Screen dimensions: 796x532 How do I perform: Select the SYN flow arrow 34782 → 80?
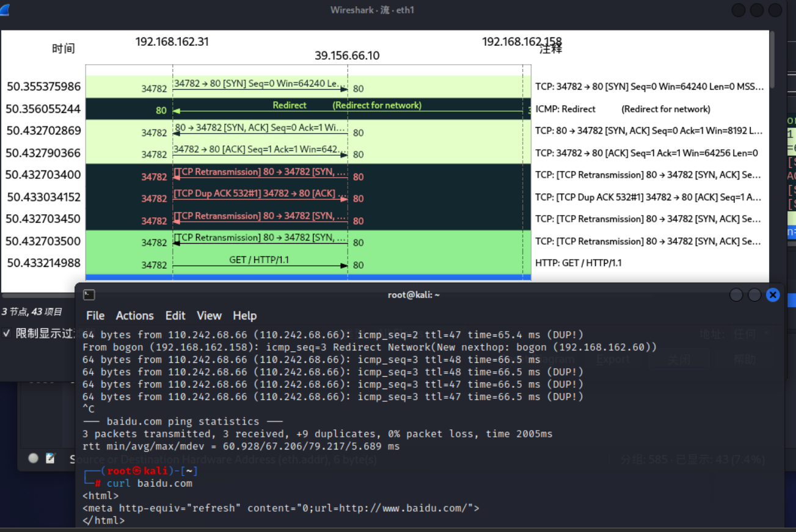tap(260, 87)
